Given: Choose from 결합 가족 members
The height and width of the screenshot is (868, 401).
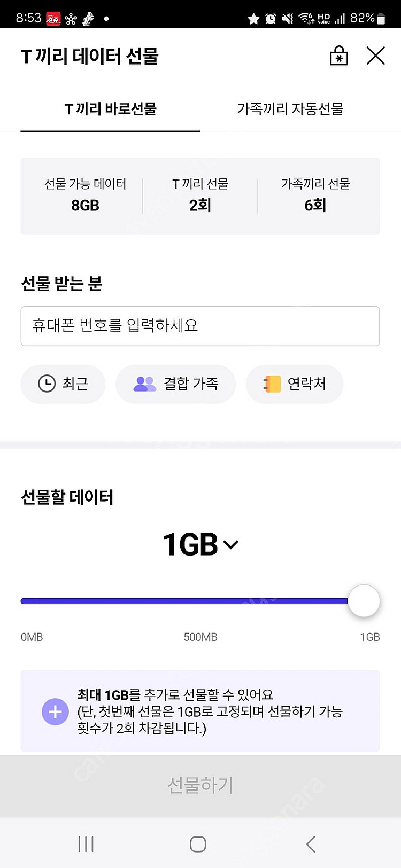Looking at the screenshot, I should click(175, 384).
